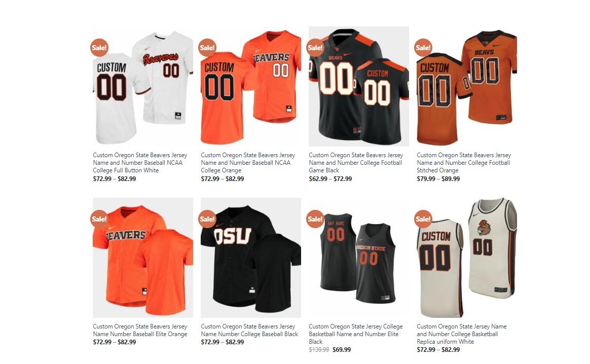Click the Sale badge on black football jersey
Viewport: 590px width, 364px height.
pyautogui.click(x=315, y=48)
